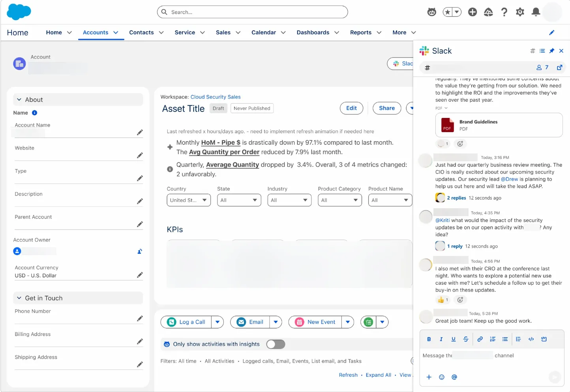Image resolution: width=570 pixels, height=392 pixels.
Task: Click the send message button
Action: point(555,377)
